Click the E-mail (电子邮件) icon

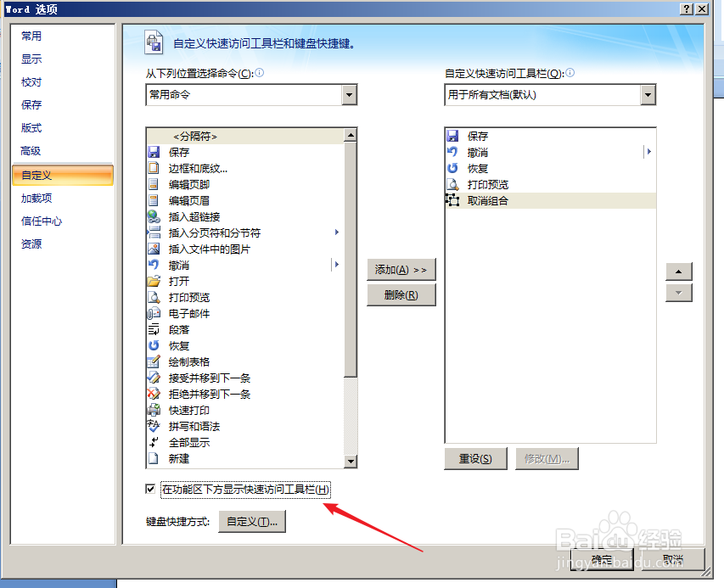pyautogui.click(x=154, y=313)
